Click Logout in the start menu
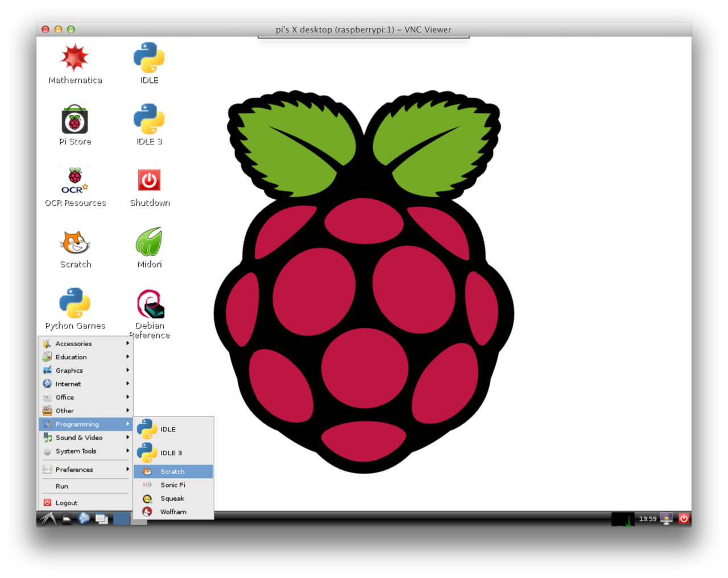The image size is (728, 578). [86, 502]
